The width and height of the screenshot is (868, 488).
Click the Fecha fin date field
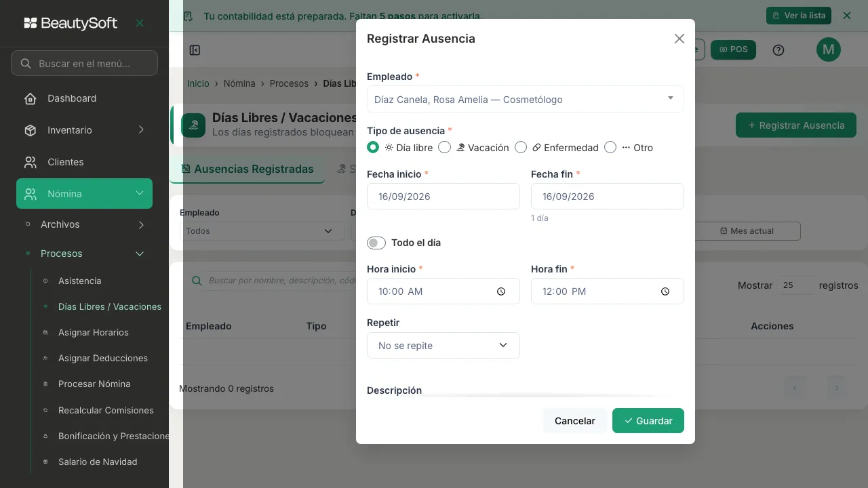pyautogui.click(x=608, y=197)
